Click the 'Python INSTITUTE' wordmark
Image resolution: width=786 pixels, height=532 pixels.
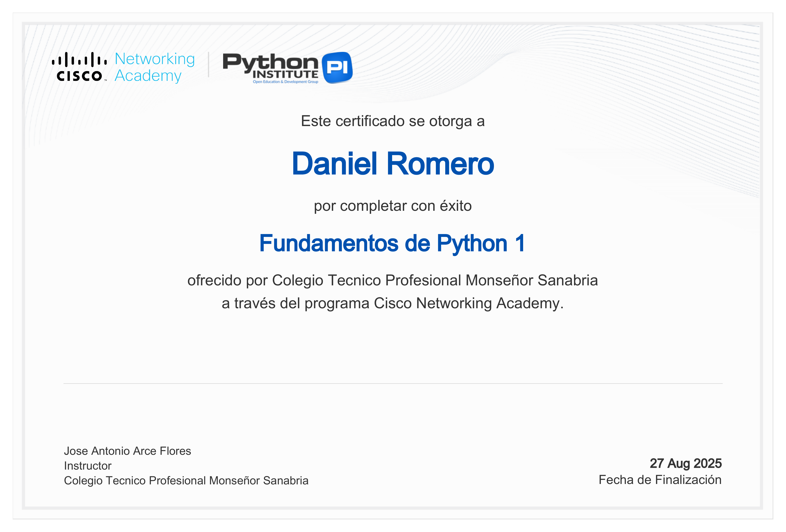point(271,66)
